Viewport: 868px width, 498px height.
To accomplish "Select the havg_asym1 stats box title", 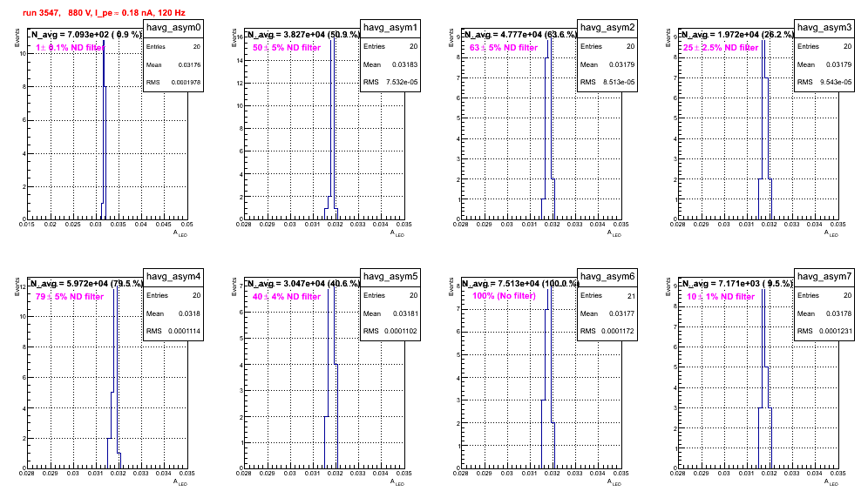I will point(390,28).
